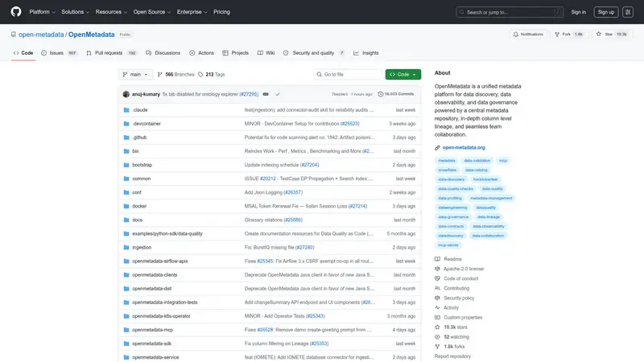The width and height of the screenshot is (644, 362).
Task: Open the openmetadata-sdk folder icon
Action: tap(126, 343)
